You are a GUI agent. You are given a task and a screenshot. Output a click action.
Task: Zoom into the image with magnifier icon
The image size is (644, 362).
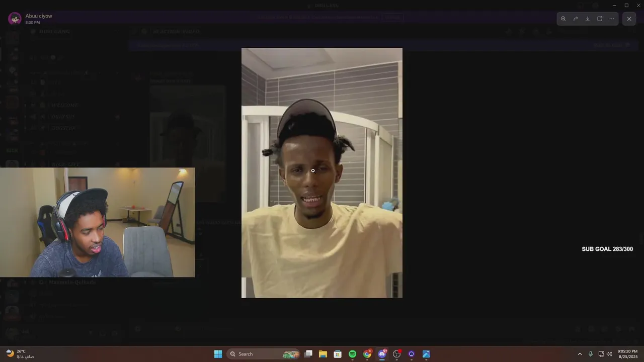563,19
